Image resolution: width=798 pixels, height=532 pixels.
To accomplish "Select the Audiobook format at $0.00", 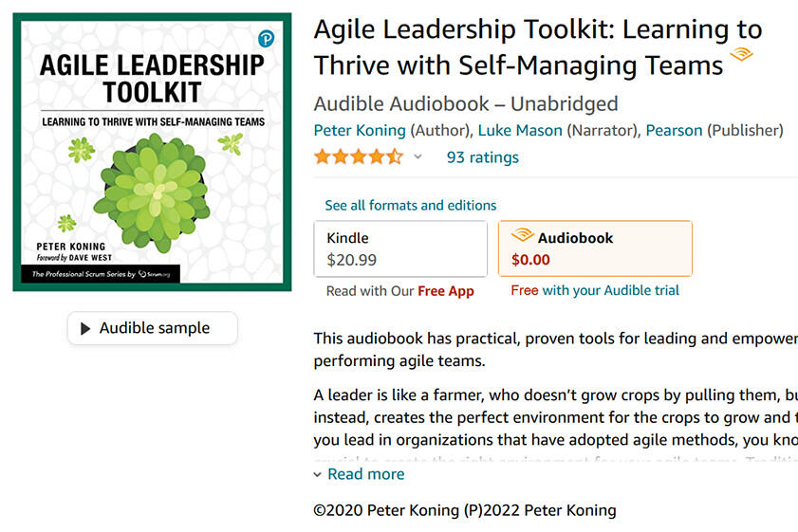I will coord(595,248).
